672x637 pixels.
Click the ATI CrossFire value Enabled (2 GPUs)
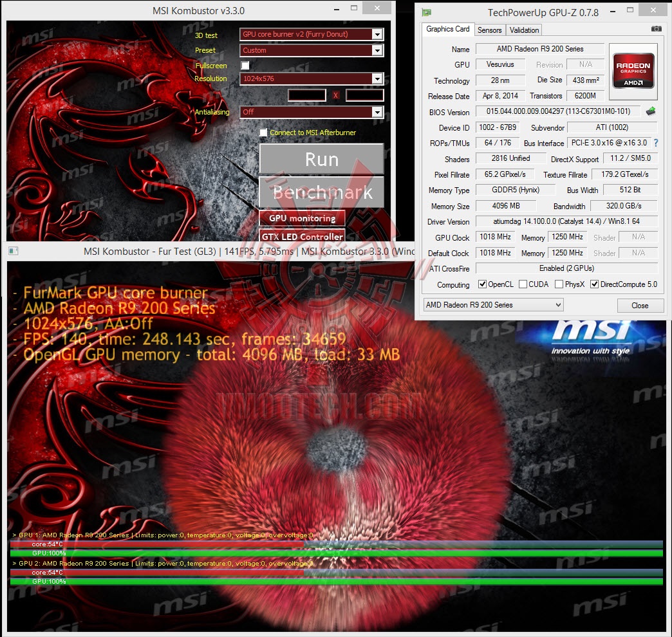pos(566,268)
